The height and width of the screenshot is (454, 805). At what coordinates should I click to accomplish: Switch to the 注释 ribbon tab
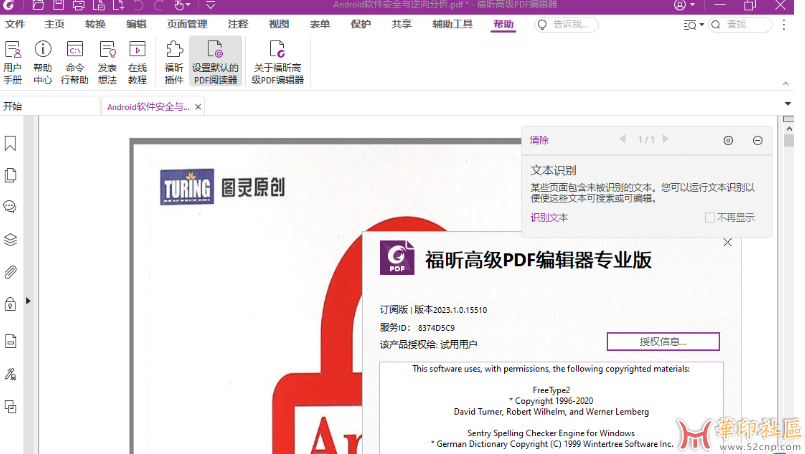coord(238,24)
